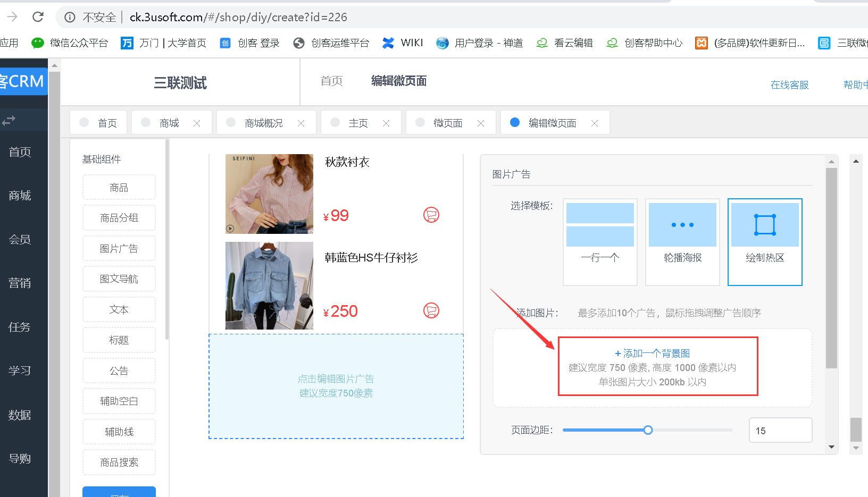868x497 pixels.
Task: Click the 三联测试 shop name
Action: point(180,83)
